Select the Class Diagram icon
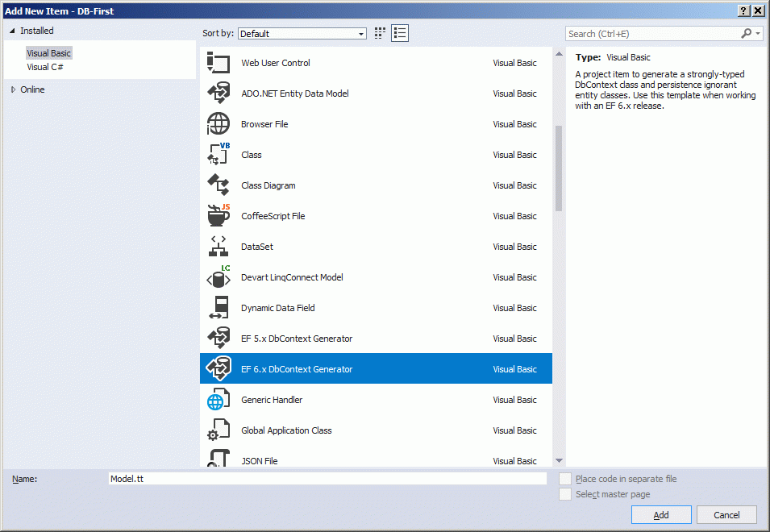Image resolution: width=770 pixels, height=532 pixels. [x=219, y=185]
